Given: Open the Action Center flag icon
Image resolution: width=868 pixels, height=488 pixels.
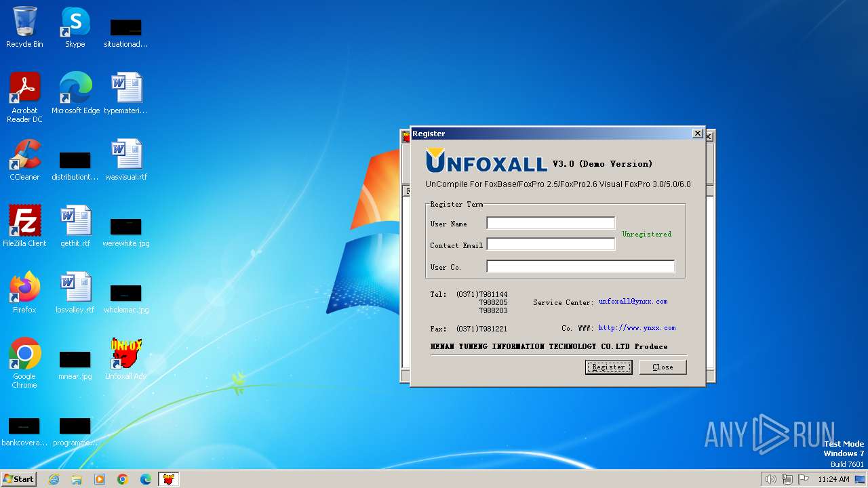Looking at the screenshot, I should point(804,479).
